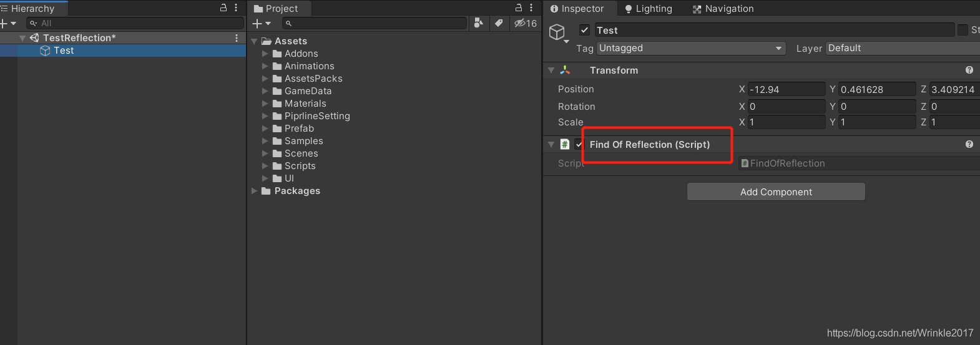The image size is (980, 345).
Task: Open the GameObject icon picker cube
Action: 558,32
